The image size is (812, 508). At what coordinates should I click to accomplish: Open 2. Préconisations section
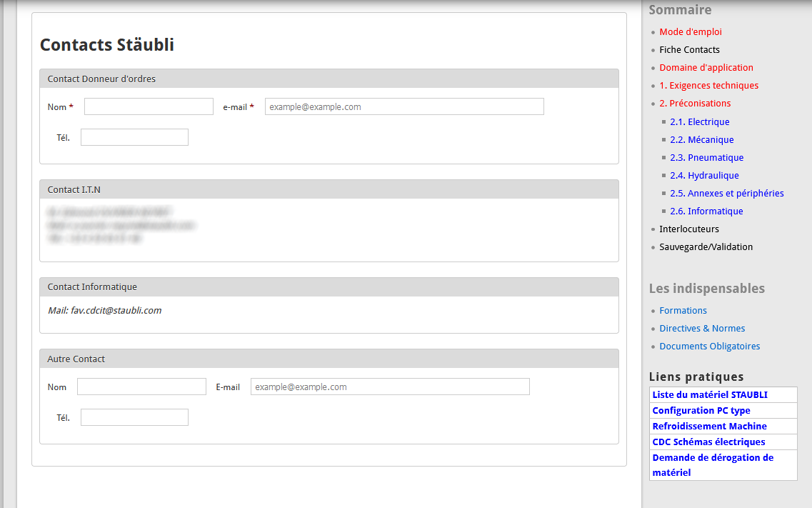[x=695, y=104]
